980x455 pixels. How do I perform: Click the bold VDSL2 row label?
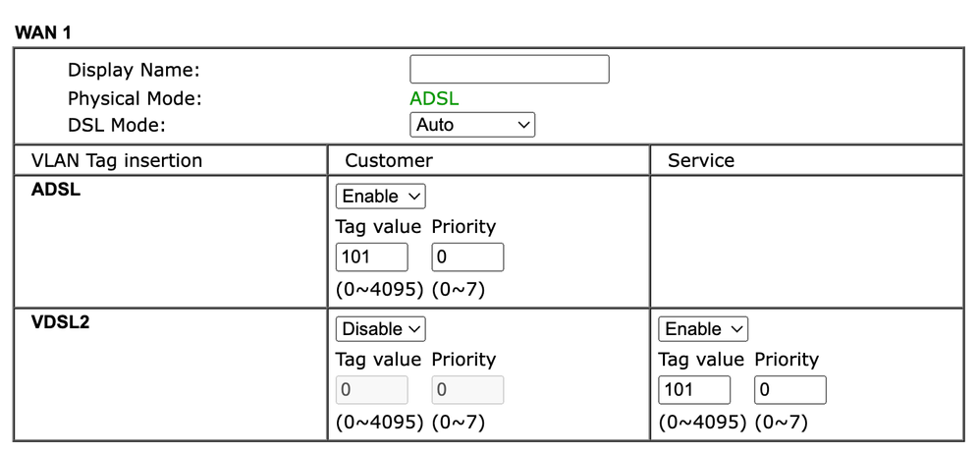pos(61,322)
